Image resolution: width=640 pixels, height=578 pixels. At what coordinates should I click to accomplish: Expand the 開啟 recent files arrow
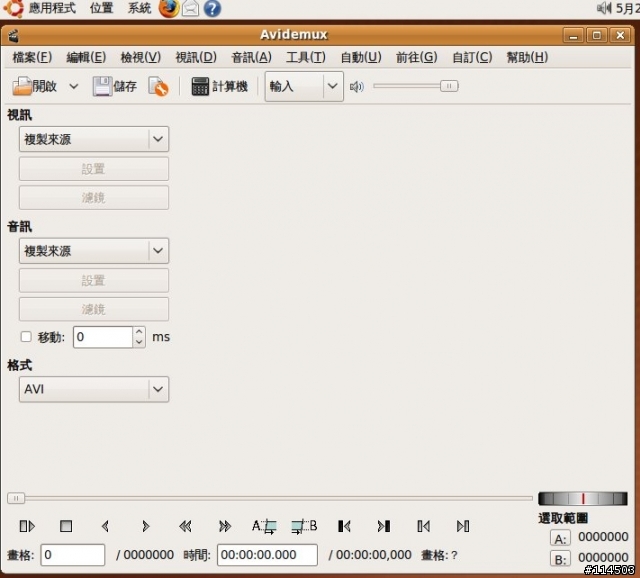tap(73, 86)
